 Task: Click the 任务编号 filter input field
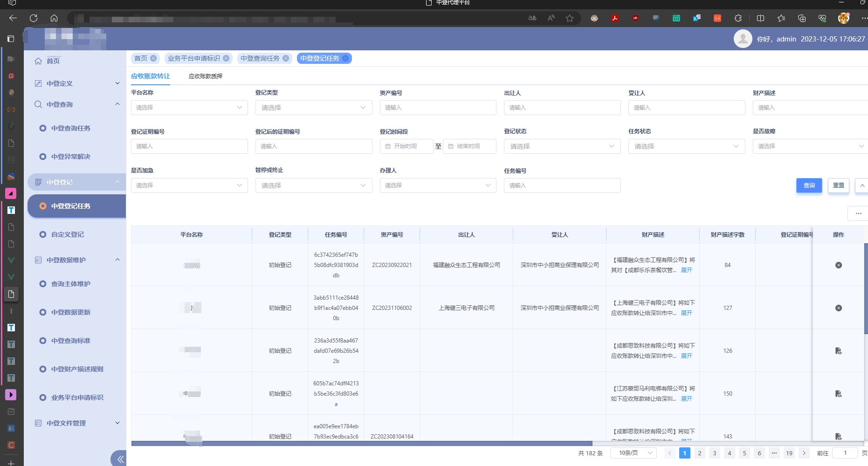coord(562,185)
